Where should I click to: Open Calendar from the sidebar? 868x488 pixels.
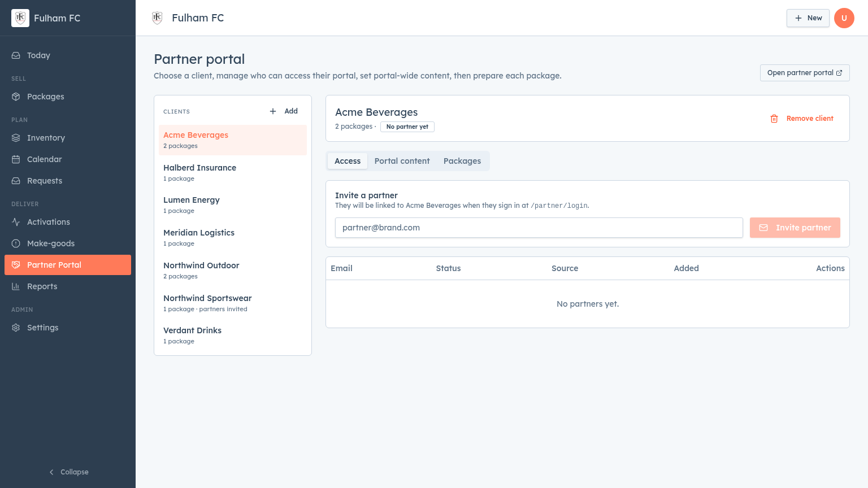pos(68,159)
